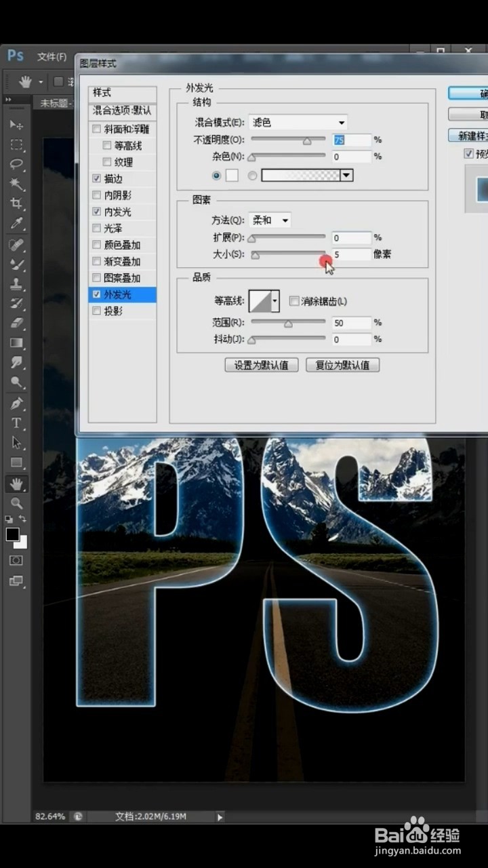Click the Photoshop Ps logo
Viewport: 488px width, 868px height.
click(x=16, y=56)
